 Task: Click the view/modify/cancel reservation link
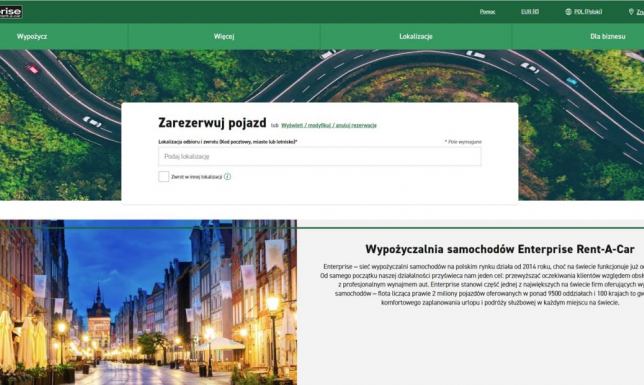329,125
